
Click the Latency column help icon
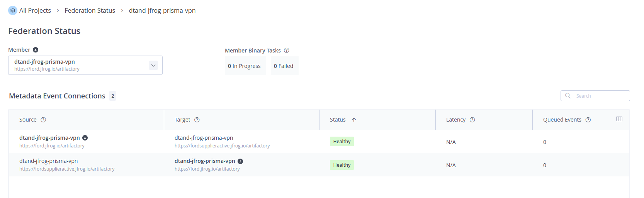pyautogui.click(x=472, y=120)
